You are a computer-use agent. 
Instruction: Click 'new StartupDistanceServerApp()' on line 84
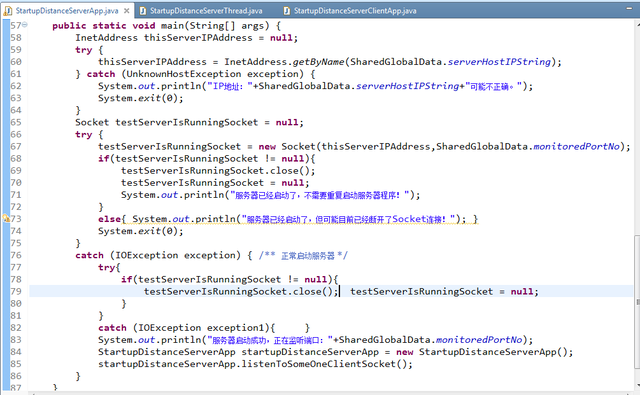point(482,352)
